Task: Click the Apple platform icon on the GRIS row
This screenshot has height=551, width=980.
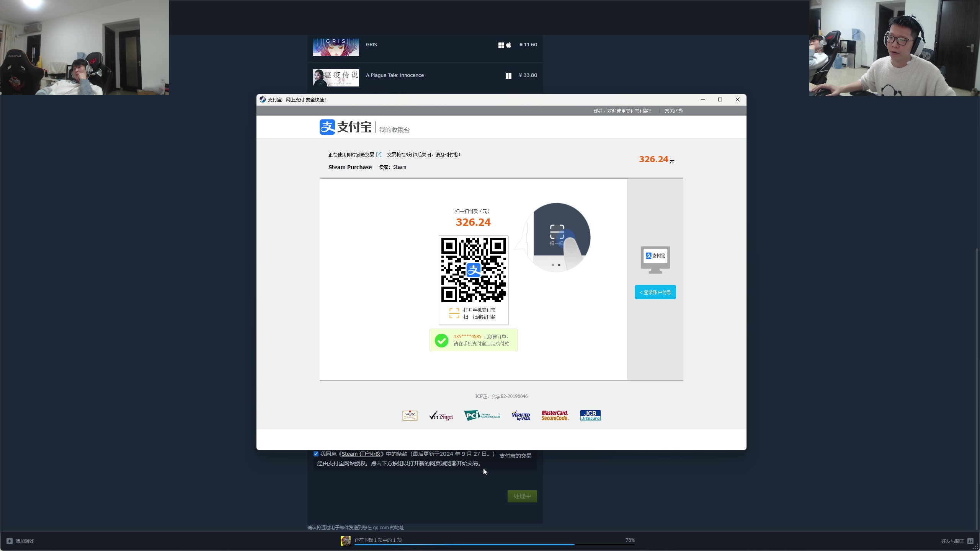Action: click(509, 45)
